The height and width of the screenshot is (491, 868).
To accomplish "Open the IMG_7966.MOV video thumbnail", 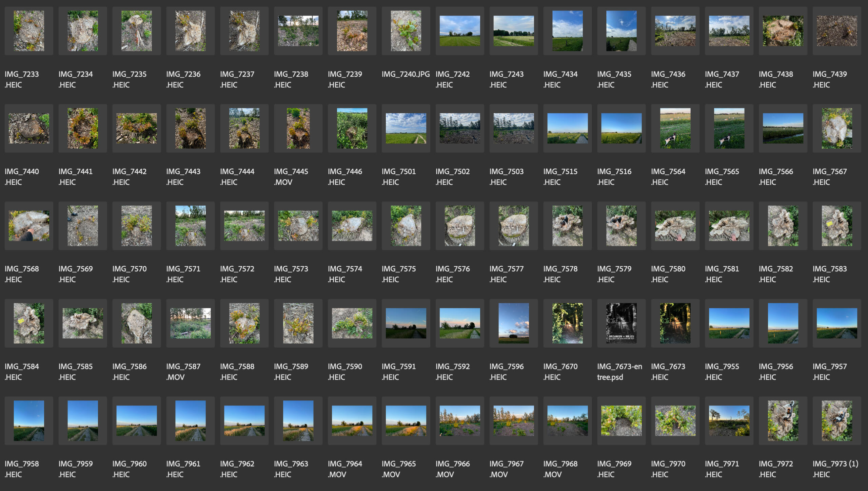I will [x=459, y=420].
